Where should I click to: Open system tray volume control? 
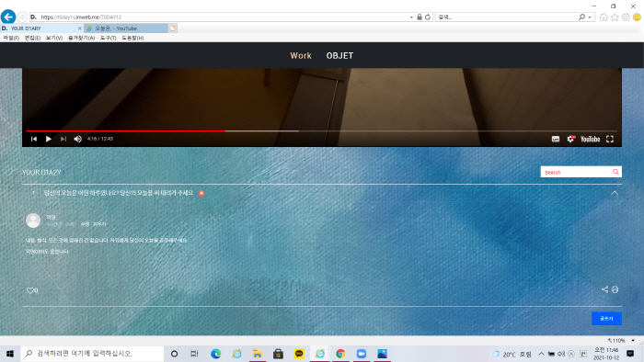[561, 354]
